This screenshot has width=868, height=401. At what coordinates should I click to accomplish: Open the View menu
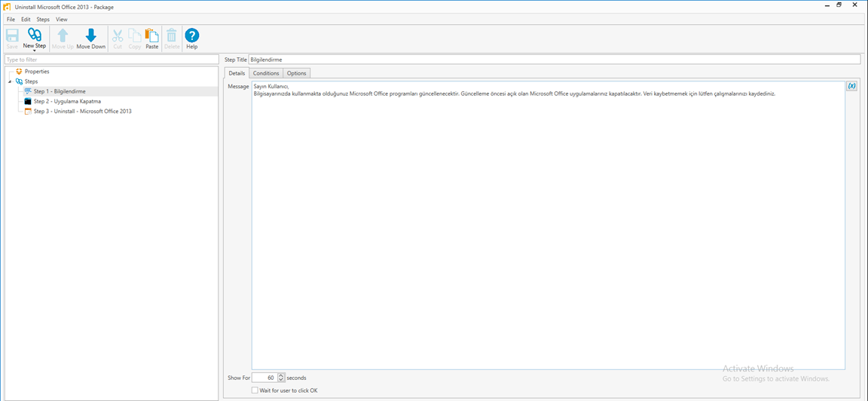pyautogui.click(x=62, y=20)
